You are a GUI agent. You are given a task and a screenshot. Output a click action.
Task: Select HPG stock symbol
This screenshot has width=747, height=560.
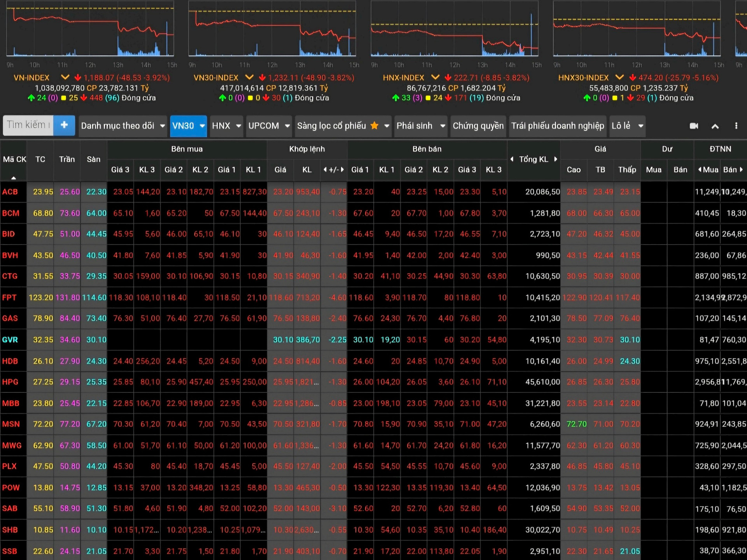coord(10,382)
